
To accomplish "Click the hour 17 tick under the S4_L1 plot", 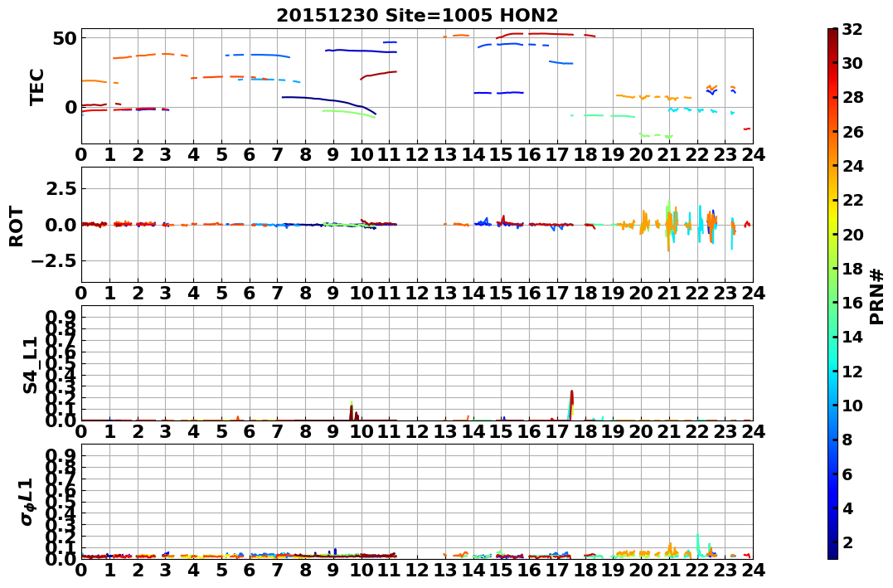I will click(557, 431).
